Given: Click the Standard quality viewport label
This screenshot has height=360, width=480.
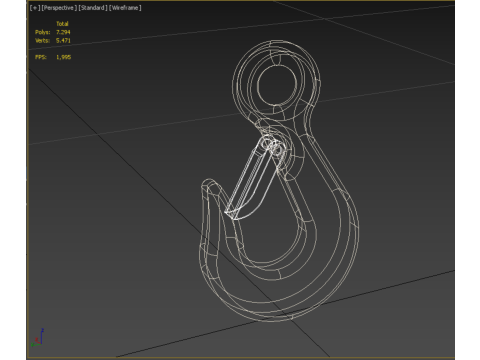Looking at the screenshot, I should (x=93, y=8).
